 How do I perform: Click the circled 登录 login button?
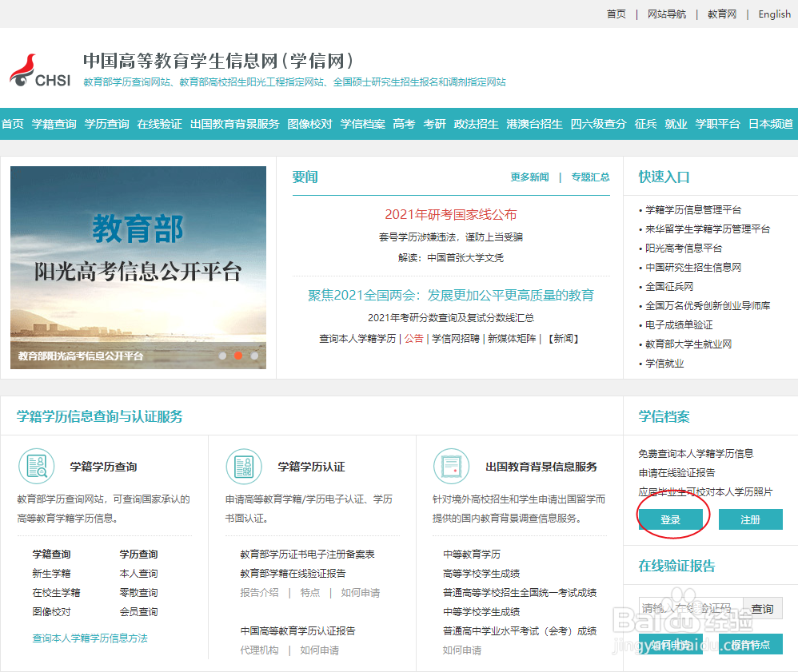click(x=672, y=519)
